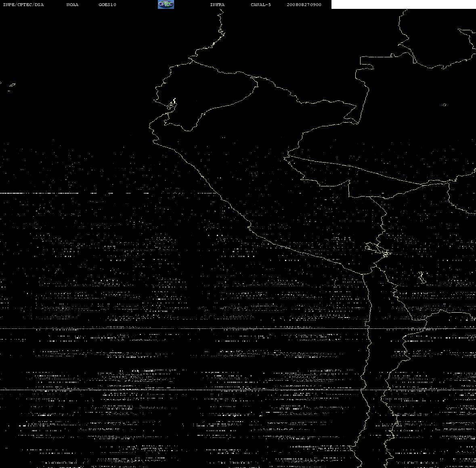
Task: Click the INFRA label in the header
Action: tap(217, 4)
